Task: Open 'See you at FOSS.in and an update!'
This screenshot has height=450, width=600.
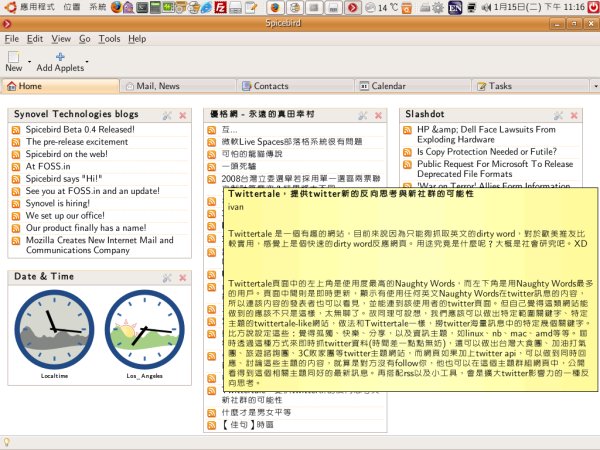Action: 93,191
